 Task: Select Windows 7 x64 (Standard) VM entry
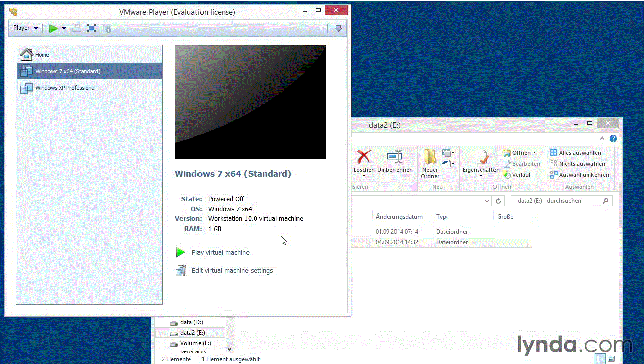point(89,71)
